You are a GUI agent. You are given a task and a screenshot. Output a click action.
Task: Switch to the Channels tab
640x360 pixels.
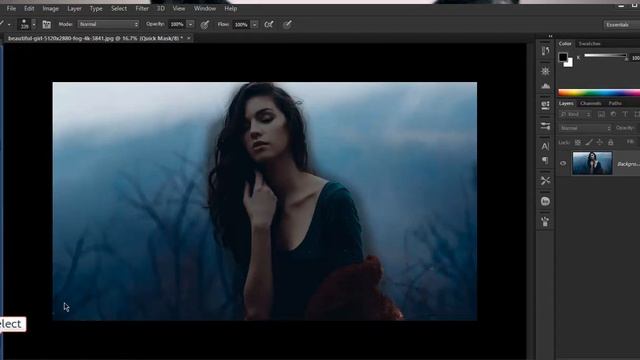coord(591,104)
